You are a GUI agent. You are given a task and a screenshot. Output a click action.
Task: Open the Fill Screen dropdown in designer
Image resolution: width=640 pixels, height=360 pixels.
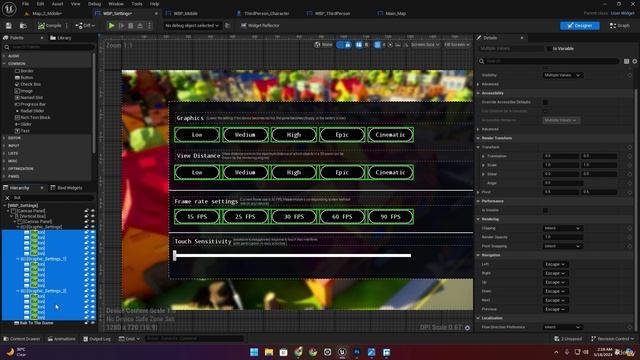(x=456, y=44)
